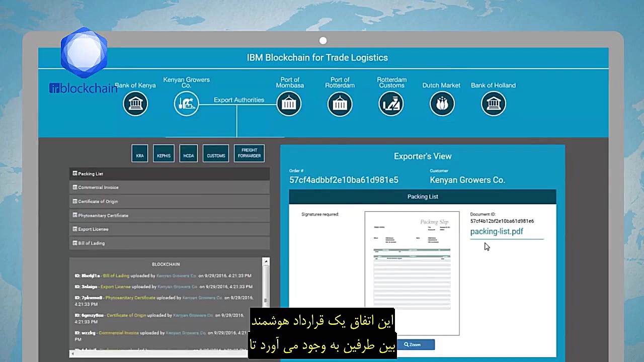Select Export License document row
This screenshot has width=644, height=362.
point(170,229)
